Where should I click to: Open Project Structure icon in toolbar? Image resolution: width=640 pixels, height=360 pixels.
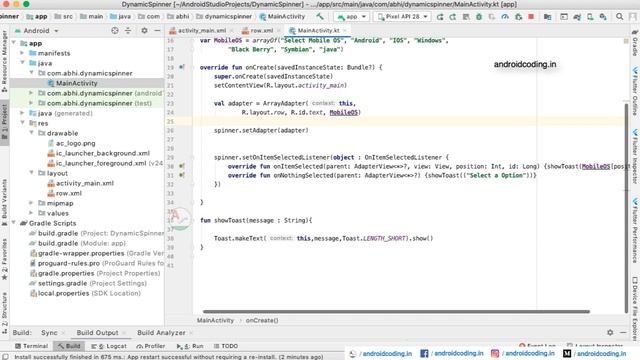pyautogui.click(x=547, y=17)
